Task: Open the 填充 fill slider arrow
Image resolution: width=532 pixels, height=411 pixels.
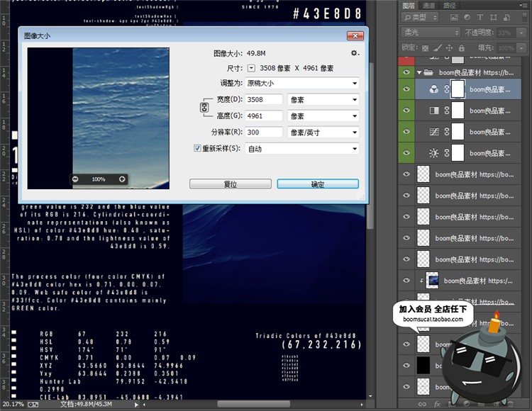Action: 521,47
